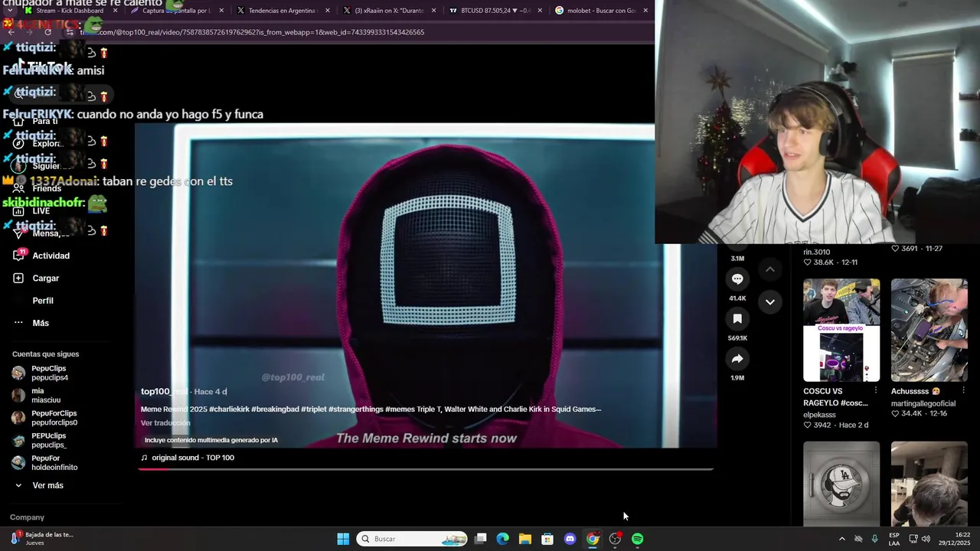Reload the page with browser refresh
The image size is (980, 551).
tap(47, 32)
